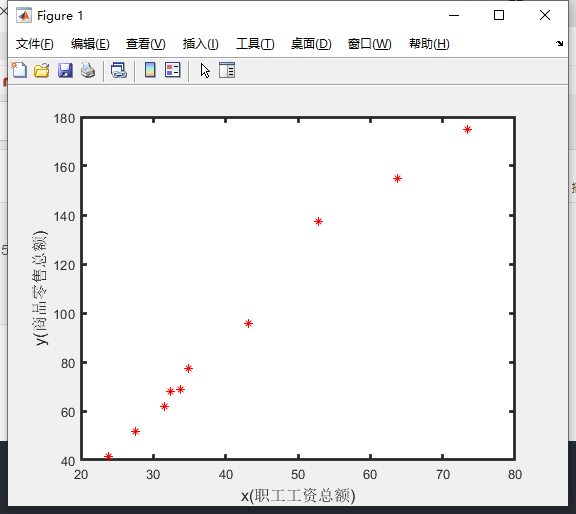Open the 桌面(D) menu
Screen dimensions: 576x514
[311, 44]
